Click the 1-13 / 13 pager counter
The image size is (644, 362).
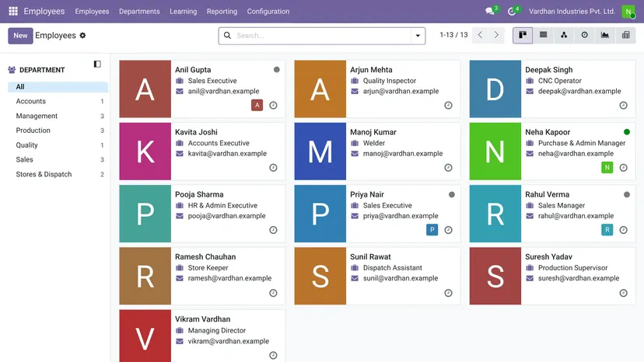pos(453,35)
